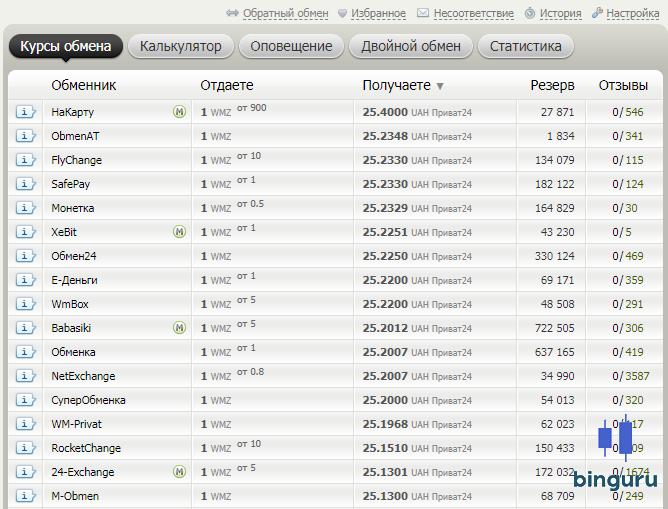
Task: Open NetExchange info icon
Action: [x=26, y=376]
